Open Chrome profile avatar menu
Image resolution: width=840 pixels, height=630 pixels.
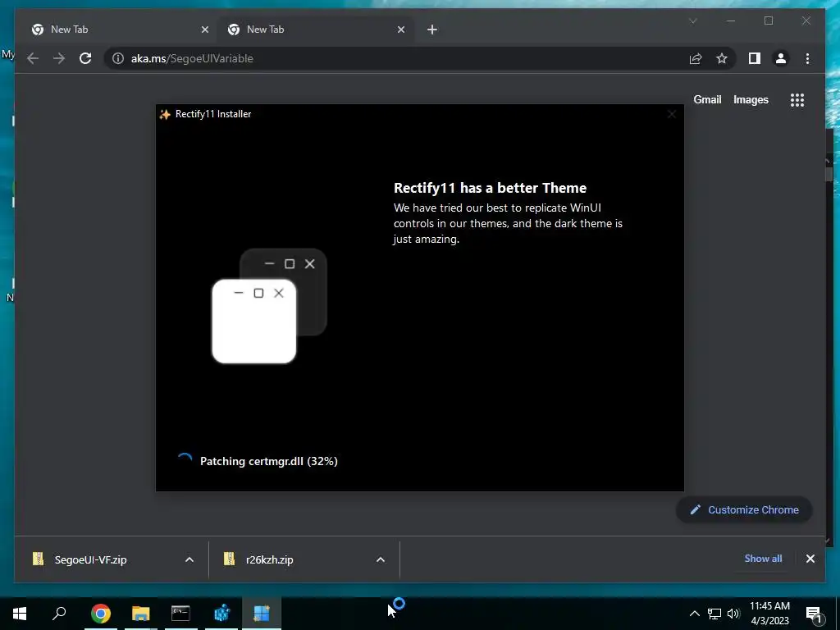(x=781, y=58)
